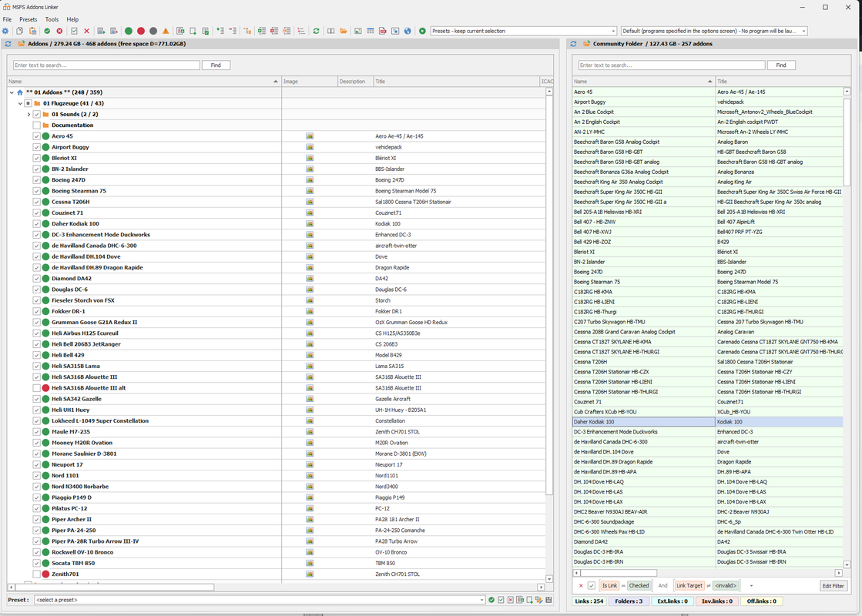Open the Presets menu

28,19
